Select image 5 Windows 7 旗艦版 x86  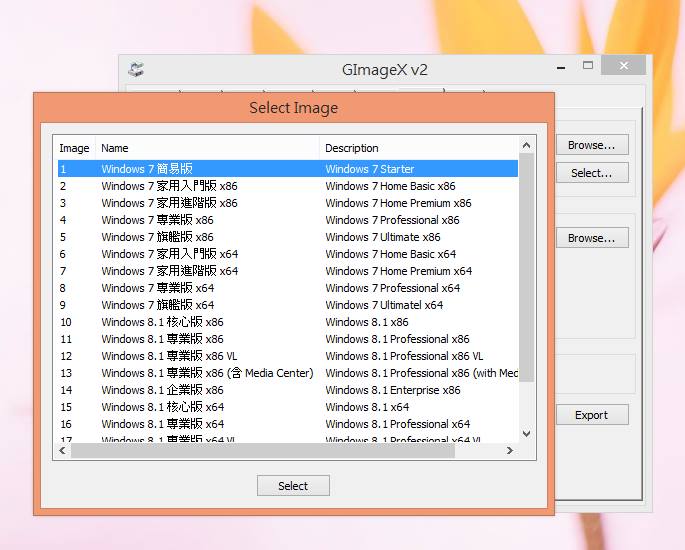(x=288, y=237)
